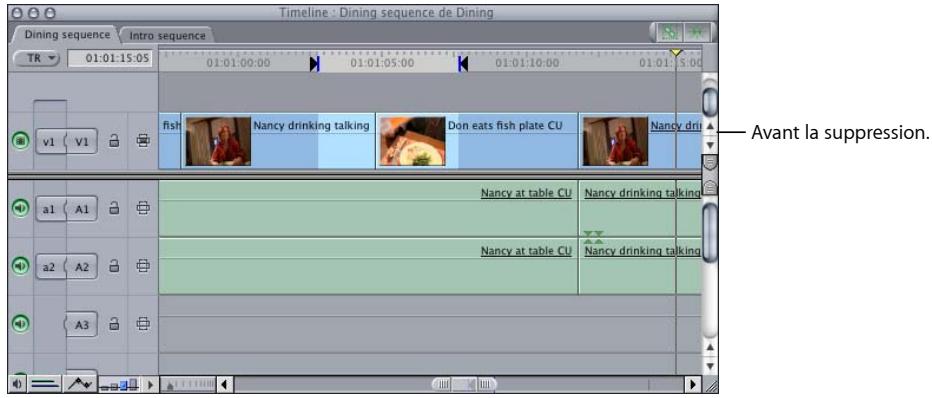Click the In point marker in ruler
The width and height of the screenshot is (932, 398).
[314, 64]
